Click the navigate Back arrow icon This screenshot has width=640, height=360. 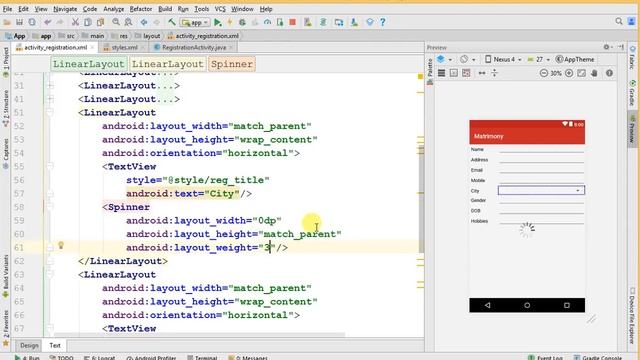(x=144, y=22)
